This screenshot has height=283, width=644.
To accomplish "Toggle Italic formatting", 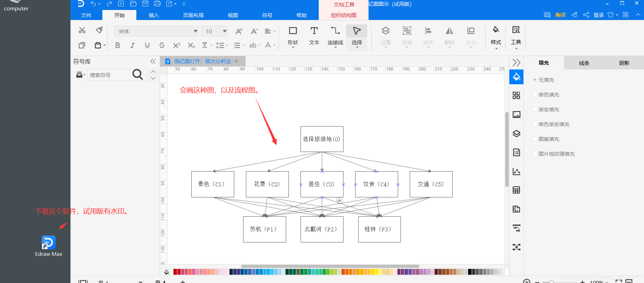I will (132, 45).
